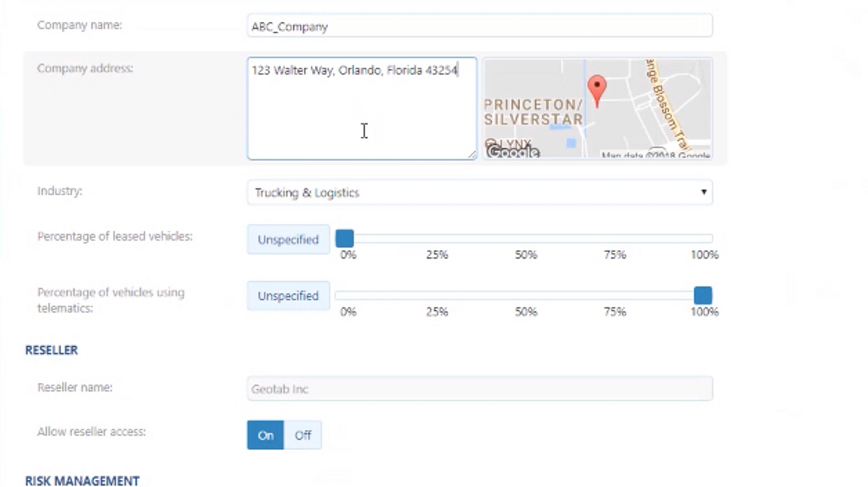The image size is (868, 487).
Task: Click leased vehicles slider track at 50%
Action: (525, 238)
